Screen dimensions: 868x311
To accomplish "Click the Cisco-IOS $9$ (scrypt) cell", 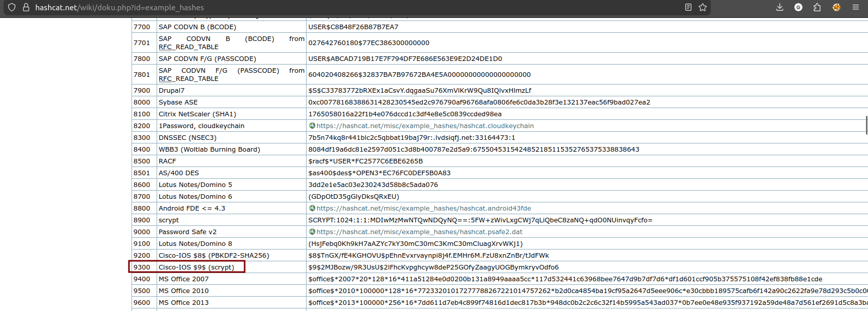I will click(x=196, y=267).
